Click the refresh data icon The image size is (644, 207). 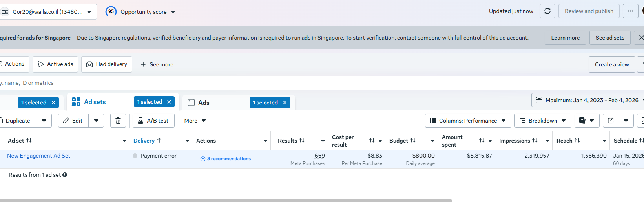pos(547,11)
